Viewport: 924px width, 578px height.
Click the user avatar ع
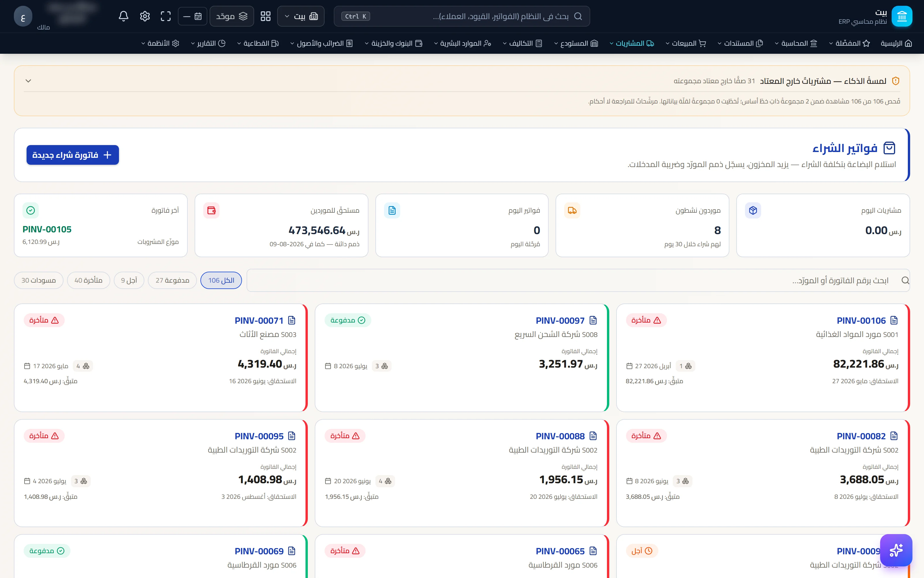pyautogui.click(x=23, y=16)
